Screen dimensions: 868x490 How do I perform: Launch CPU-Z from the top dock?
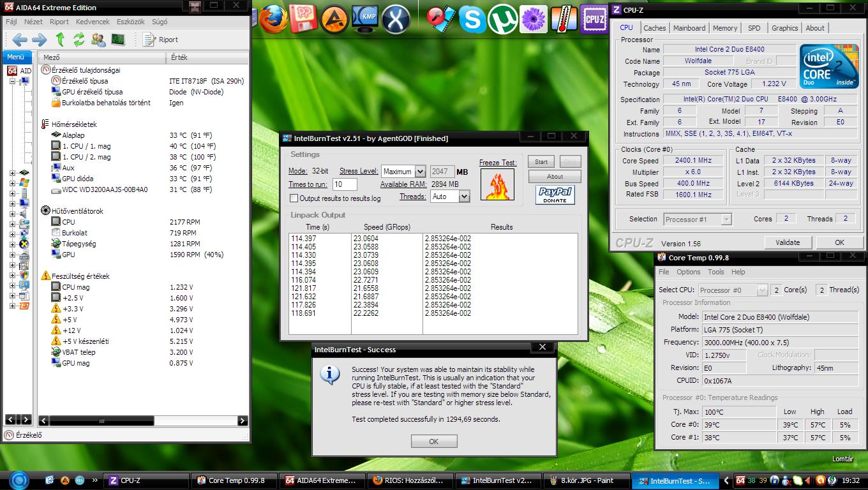(594, 19)
